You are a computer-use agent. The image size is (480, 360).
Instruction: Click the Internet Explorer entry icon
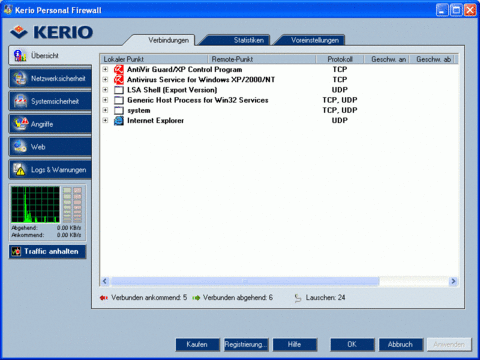pos(119,120)
